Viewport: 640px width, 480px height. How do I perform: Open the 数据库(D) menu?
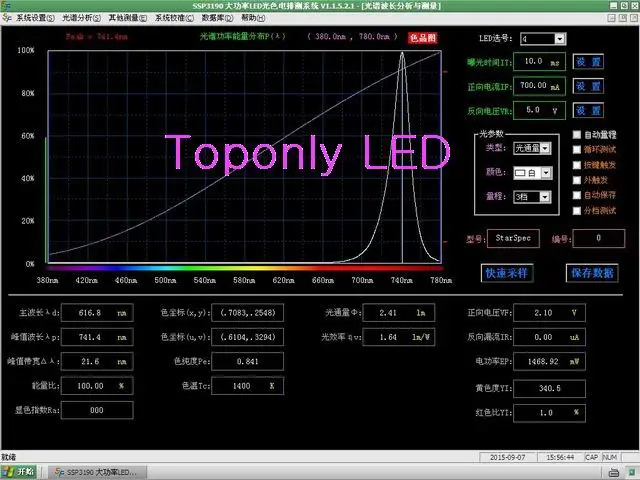(x=218, y=18)
